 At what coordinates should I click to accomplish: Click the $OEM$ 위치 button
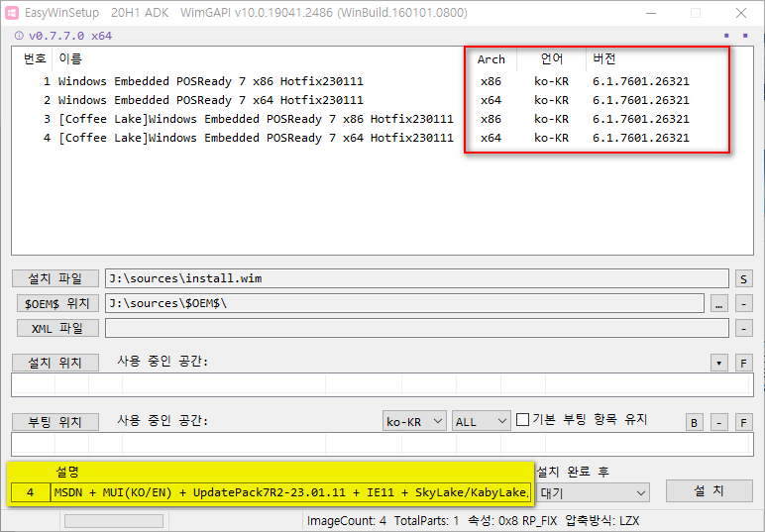57,304
